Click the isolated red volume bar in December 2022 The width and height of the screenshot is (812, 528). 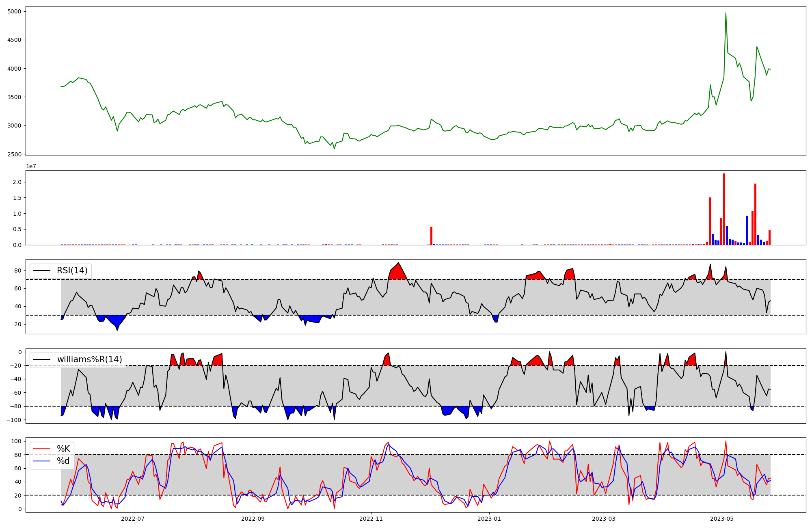pos(431,236)
